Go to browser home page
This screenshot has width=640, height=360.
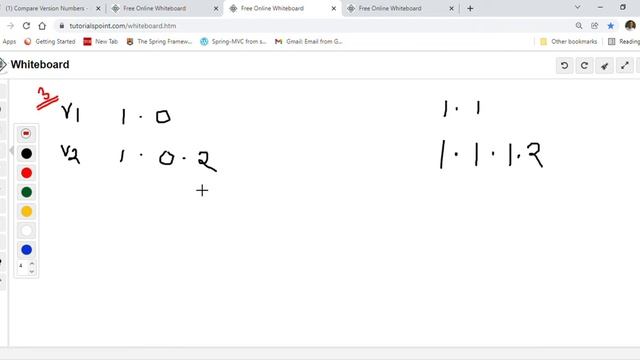click(42, 26)
